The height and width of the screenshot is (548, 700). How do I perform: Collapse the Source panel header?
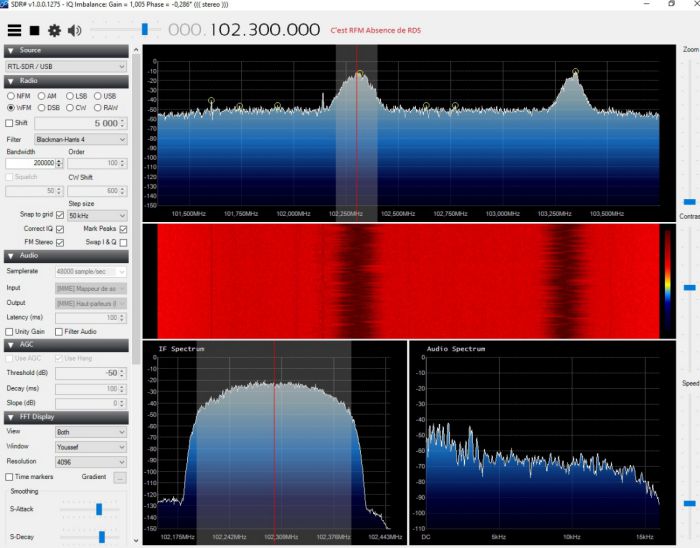point(66,50)
